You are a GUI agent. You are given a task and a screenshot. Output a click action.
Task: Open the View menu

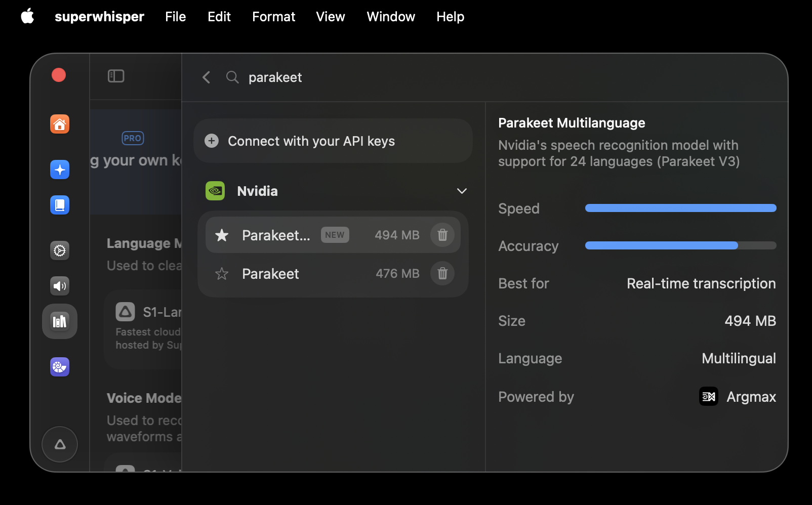point(331,17)
